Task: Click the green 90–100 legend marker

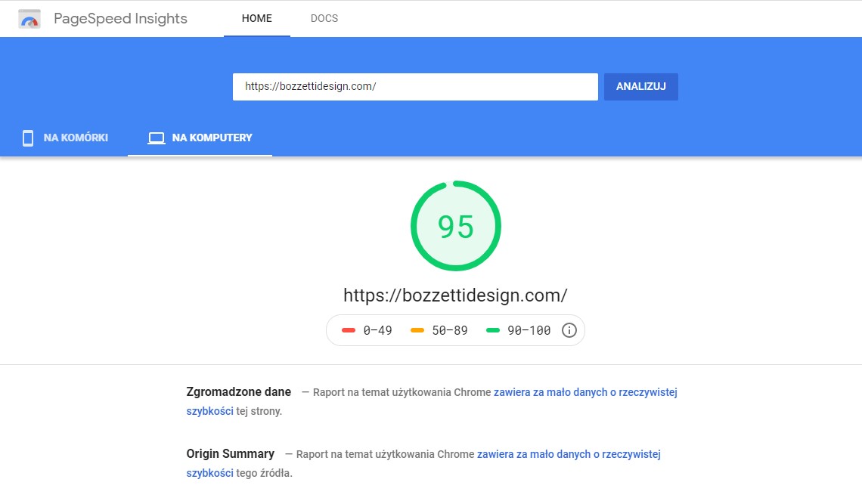Action: point(493,330)
